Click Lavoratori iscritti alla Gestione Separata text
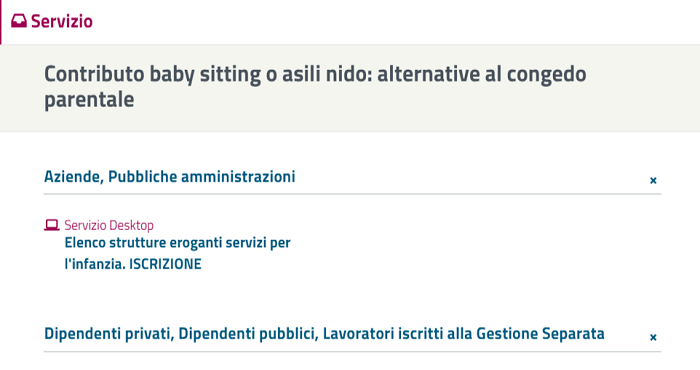The image size is (700, 370). tap(464, 334)
